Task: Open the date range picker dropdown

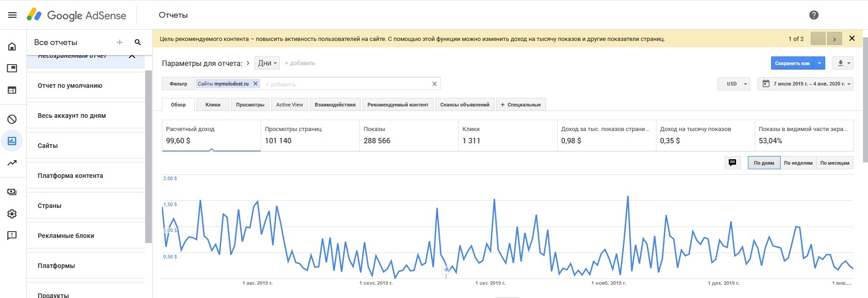Action: [x=805, y=84]
